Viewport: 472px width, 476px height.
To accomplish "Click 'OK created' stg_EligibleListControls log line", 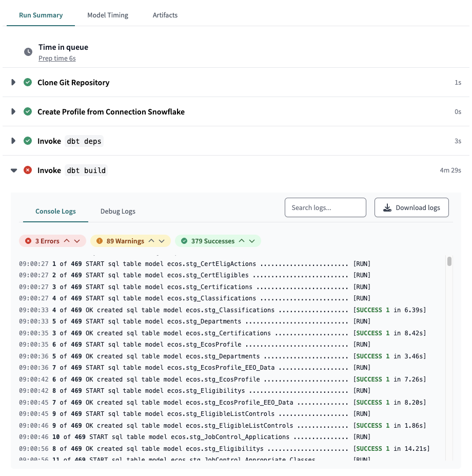I will pyautogui.click(x=222, y=426).
